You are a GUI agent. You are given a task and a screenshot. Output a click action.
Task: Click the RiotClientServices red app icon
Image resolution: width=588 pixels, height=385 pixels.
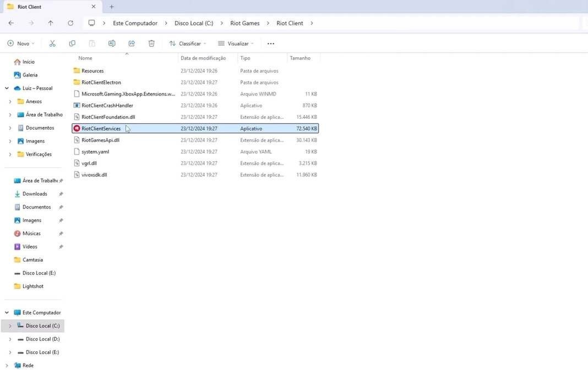(x=77, y=129)
